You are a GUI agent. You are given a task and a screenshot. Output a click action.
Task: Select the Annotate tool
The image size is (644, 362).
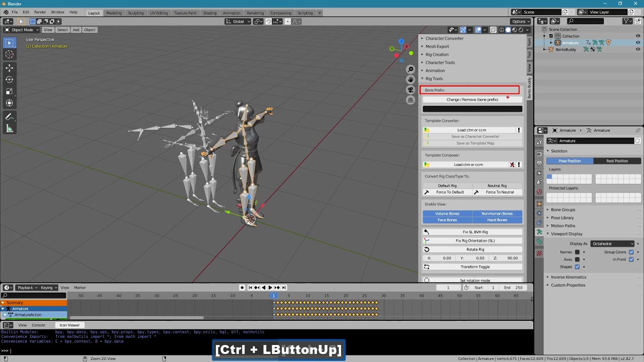[10, 117]
